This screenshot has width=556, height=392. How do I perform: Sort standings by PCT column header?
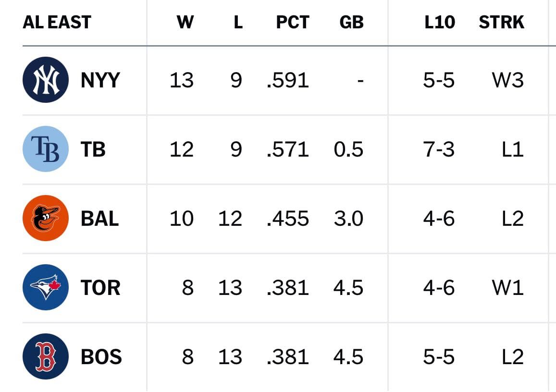pos(293,22)
